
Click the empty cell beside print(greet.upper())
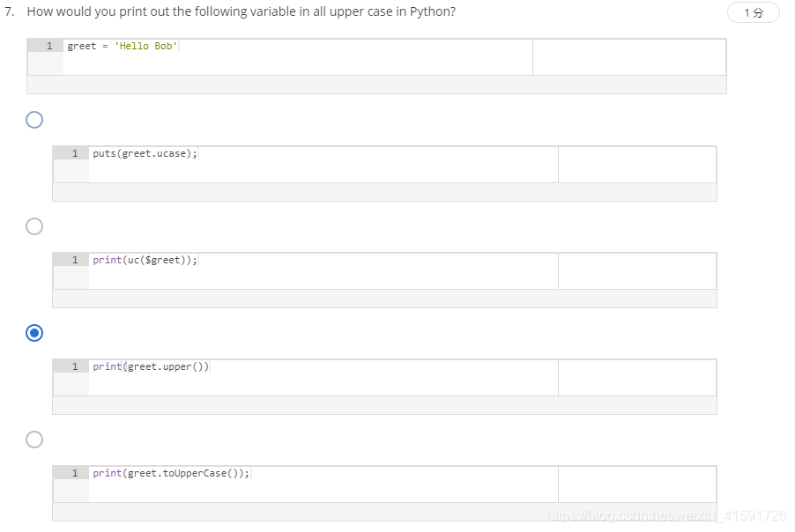(x=636, y=377)
